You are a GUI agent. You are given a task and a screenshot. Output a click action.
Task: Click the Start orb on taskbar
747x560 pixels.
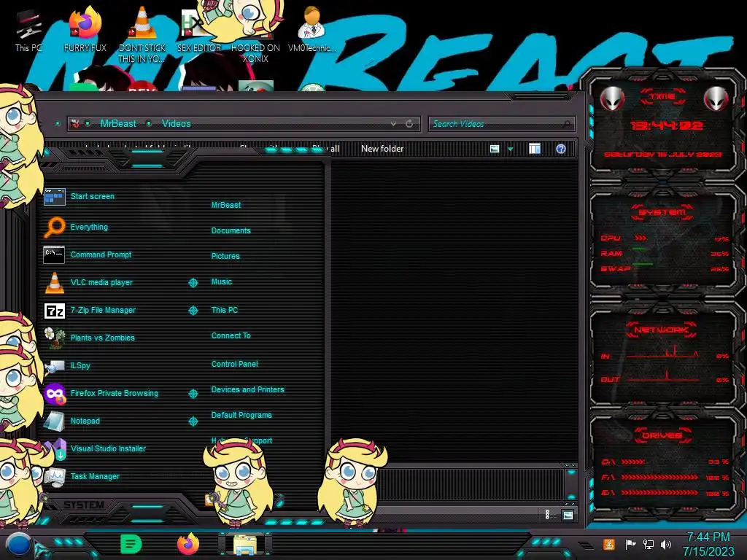click(x=18, y=544)
